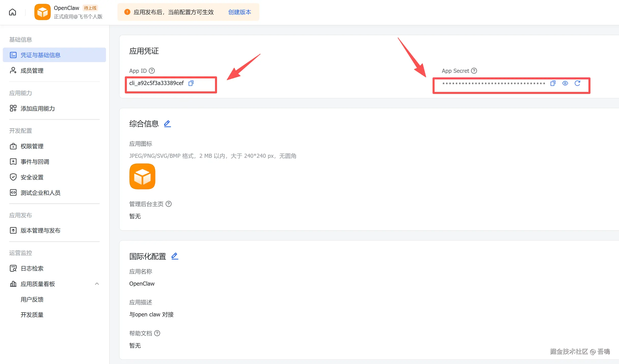619x364 pixels.
Task: Refresh the App Secret
Action: click(577, 83)
